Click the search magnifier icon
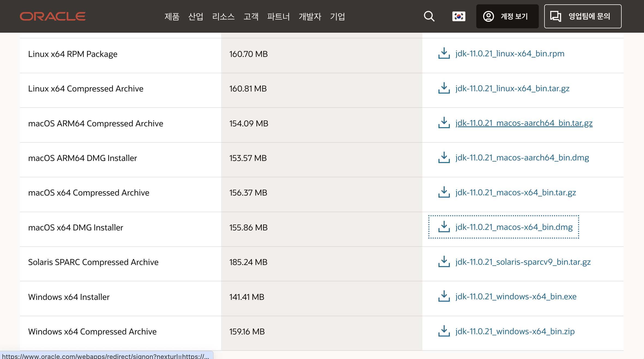This screenshot has height=359, width=644. 429,16
